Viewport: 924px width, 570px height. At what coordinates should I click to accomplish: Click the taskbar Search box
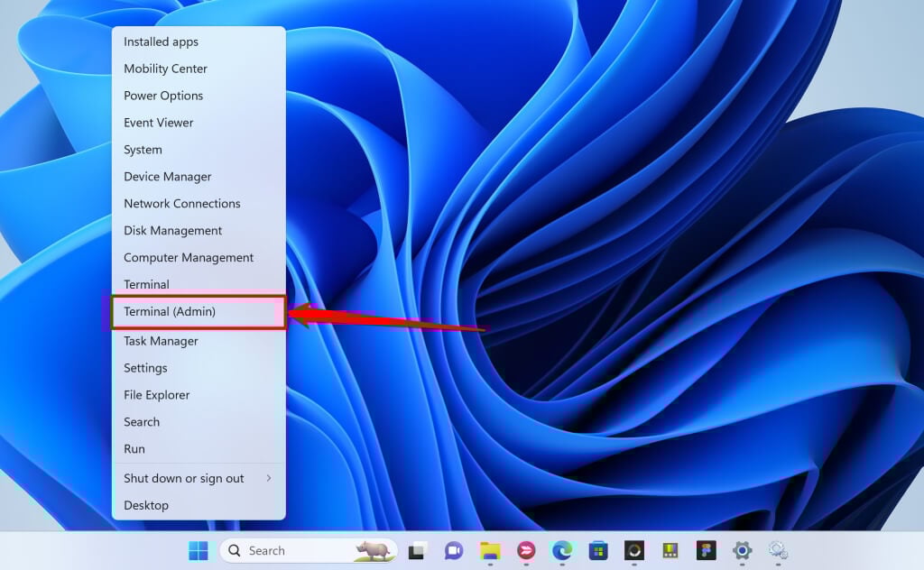(309, 550)
